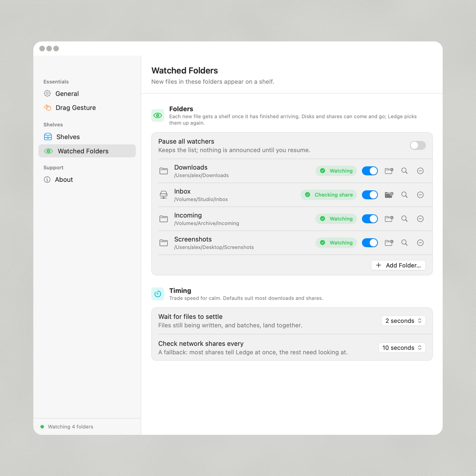Image resolution: width=476 pixels, height=476 pixels.
Task: Reveal the Screenshots folder with its magnifier icon
Action: coord(404,243)
